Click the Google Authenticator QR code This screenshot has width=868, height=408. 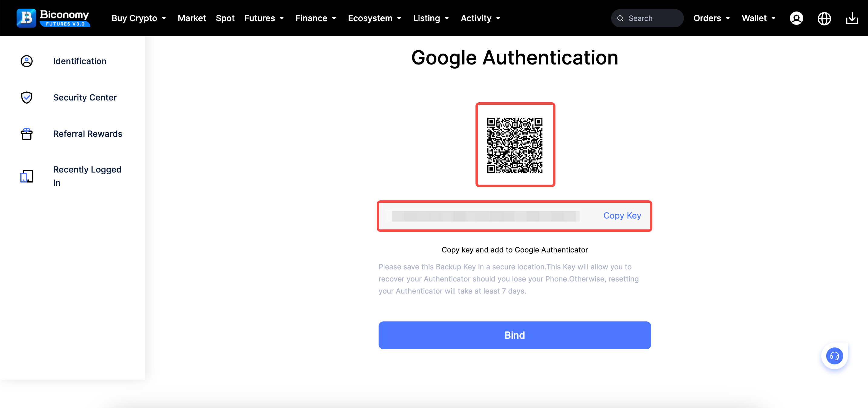515,145
